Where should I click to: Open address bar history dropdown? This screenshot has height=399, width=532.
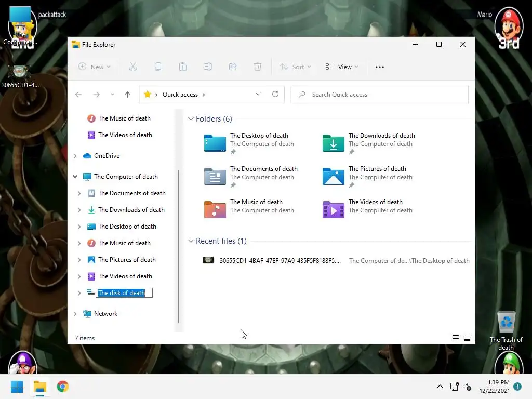tap(258, 95)
